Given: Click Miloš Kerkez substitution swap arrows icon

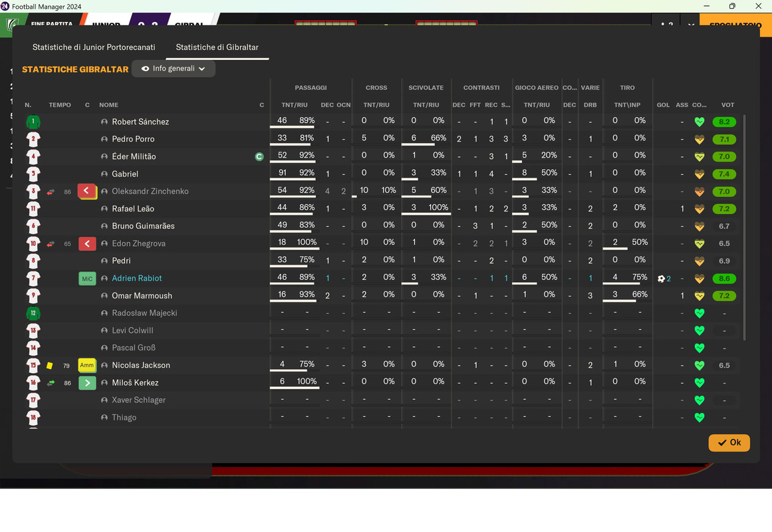Looking at the screenshot, I should (x=51, y=383).
